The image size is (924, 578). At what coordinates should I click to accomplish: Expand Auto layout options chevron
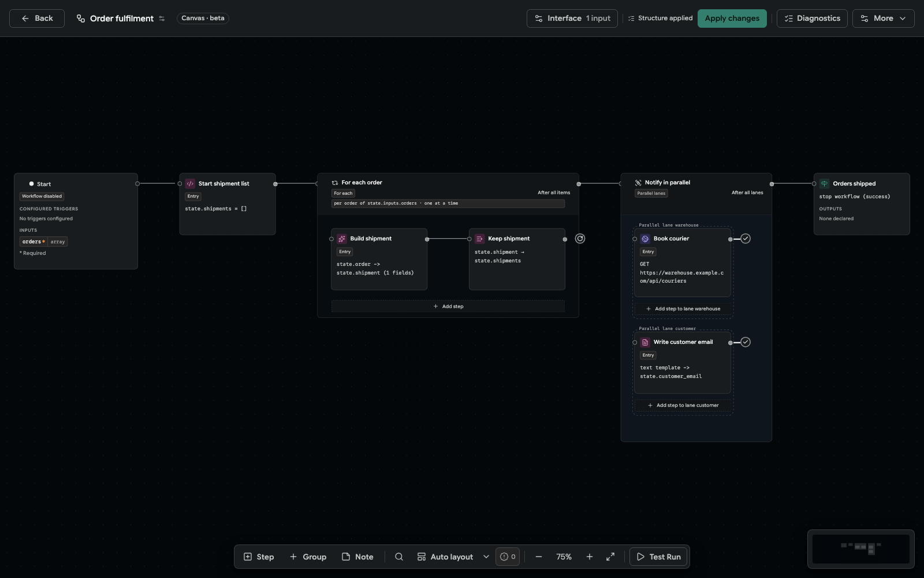tap(486, 557)
